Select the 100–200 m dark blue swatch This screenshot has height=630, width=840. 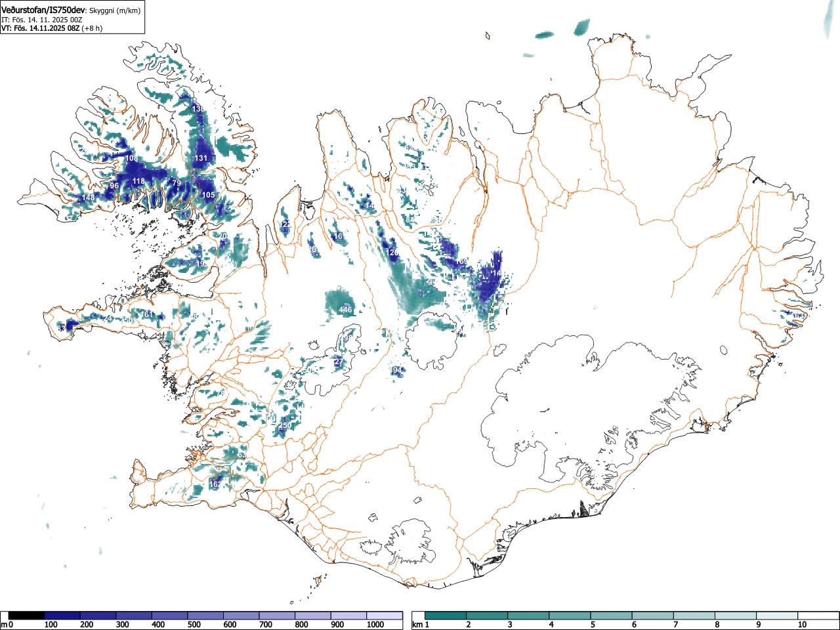click(62, 616)
